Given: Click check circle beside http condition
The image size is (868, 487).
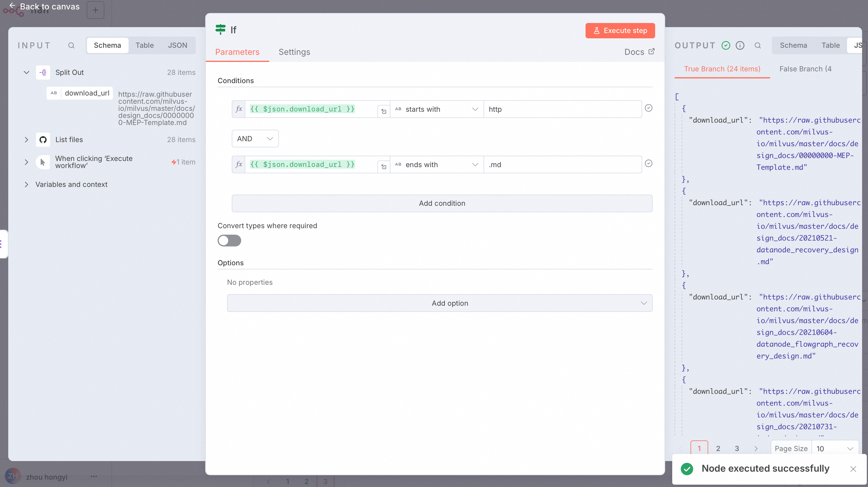Looking at the screenshot, I should tap(648, 108).
